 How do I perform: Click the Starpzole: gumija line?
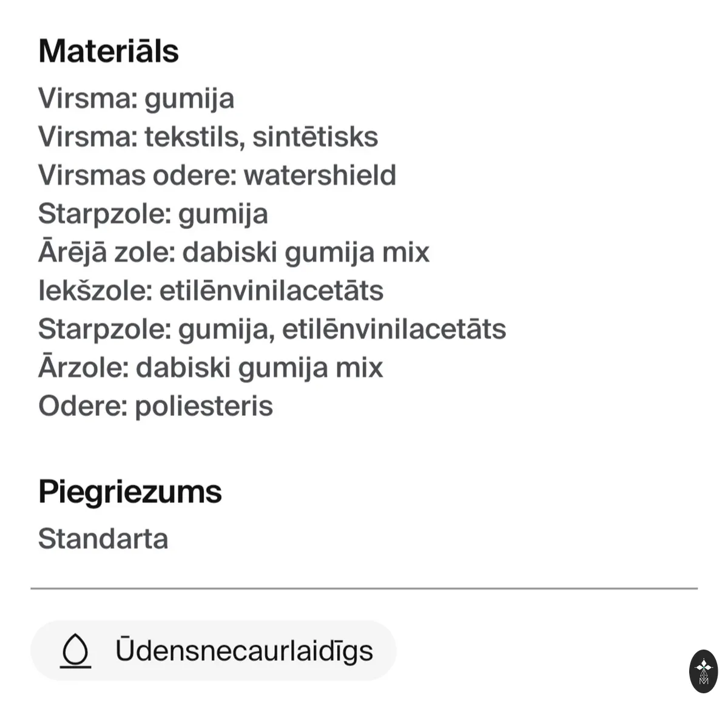pos(153,214)
